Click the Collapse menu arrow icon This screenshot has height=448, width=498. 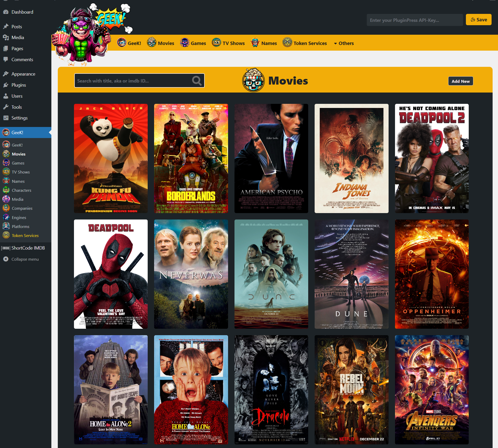click(6, 259)
